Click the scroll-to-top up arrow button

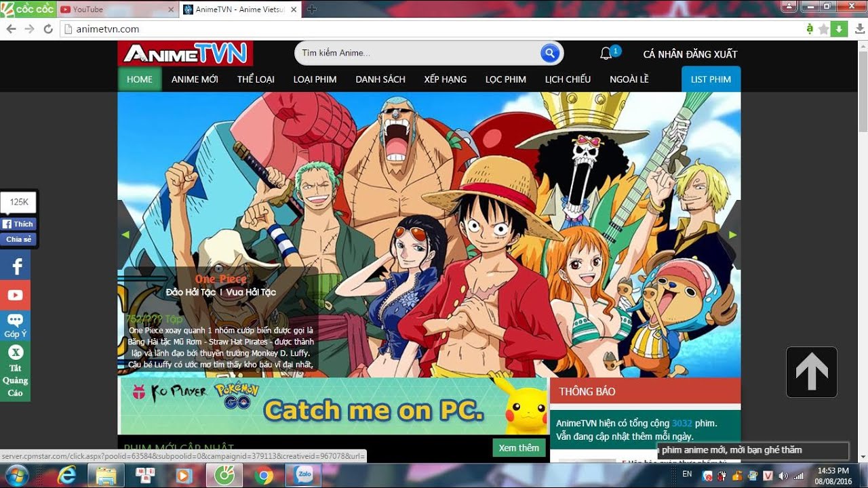pos(812,372)
